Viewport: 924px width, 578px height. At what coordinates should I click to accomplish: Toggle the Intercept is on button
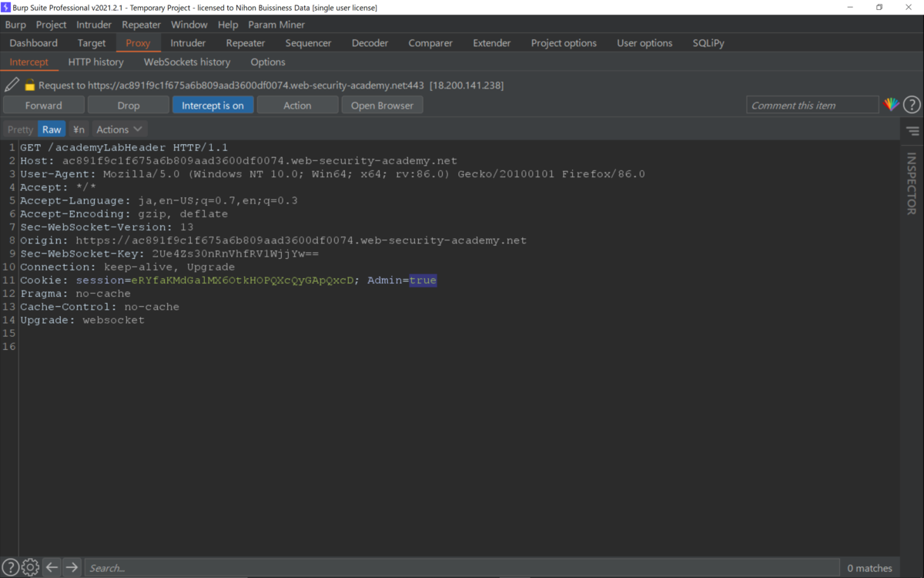(213, 105)
